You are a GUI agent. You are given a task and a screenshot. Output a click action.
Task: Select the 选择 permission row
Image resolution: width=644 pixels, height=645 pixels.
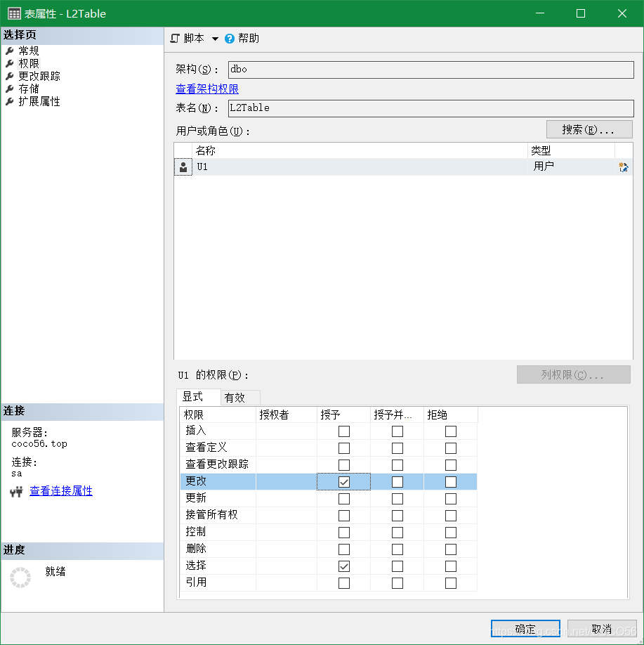329,566
